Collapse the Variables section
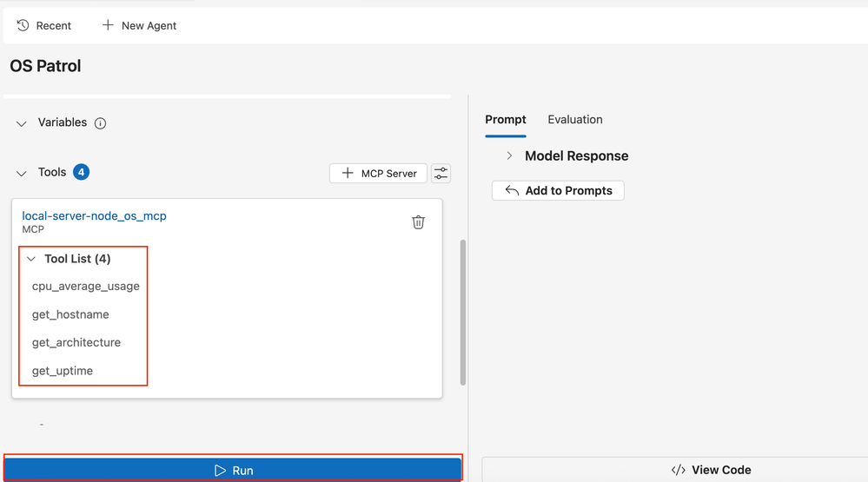The height and width of the screenshot is (482, 868). click(22, 123)
